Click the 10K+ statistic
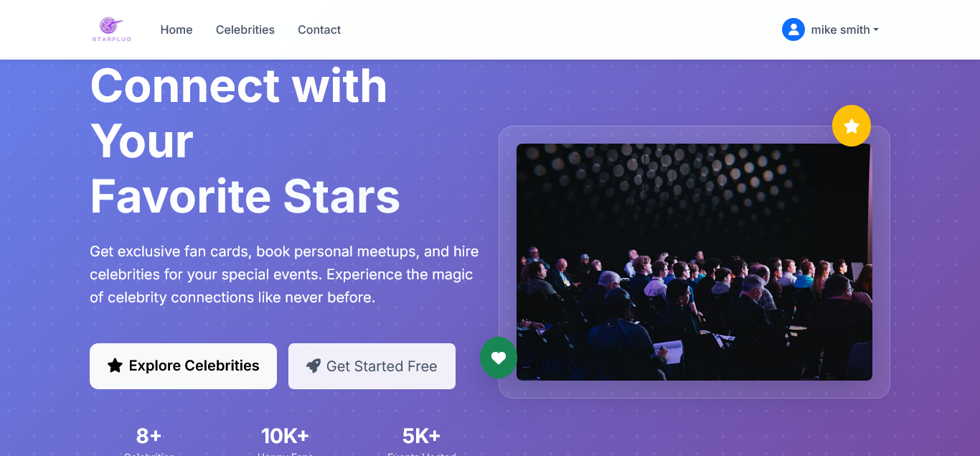980x456 pixels. [285, 436]
